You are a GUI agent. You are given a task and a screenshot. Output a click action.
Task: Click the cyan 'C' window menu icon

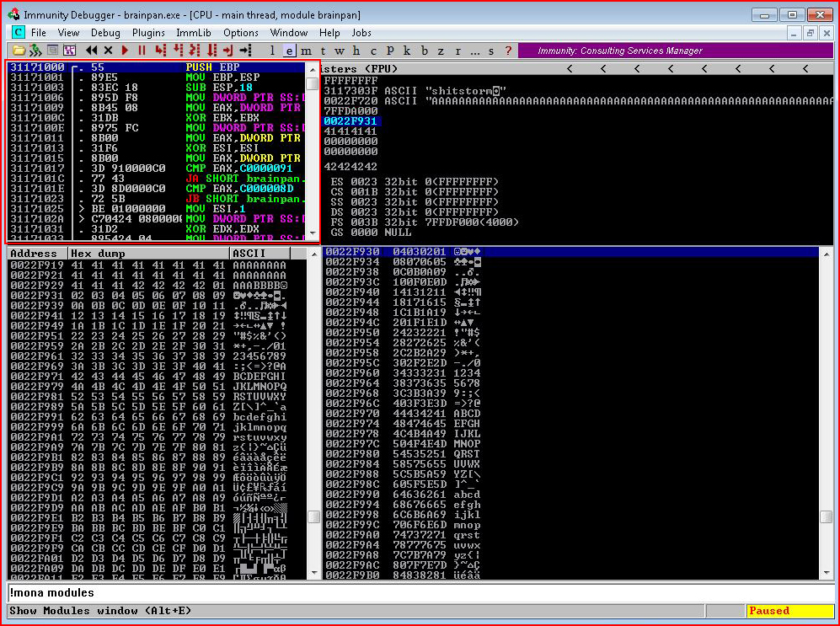19,33
